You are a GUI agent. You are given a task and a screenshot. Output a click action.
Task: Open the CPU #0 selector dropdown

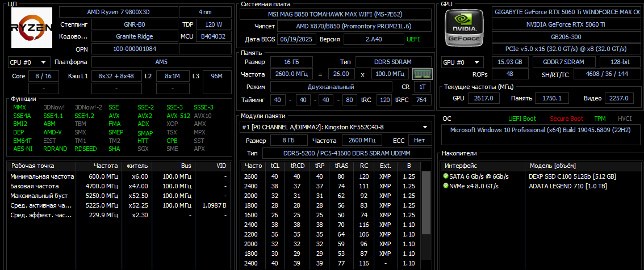click(x=29, y=62)
